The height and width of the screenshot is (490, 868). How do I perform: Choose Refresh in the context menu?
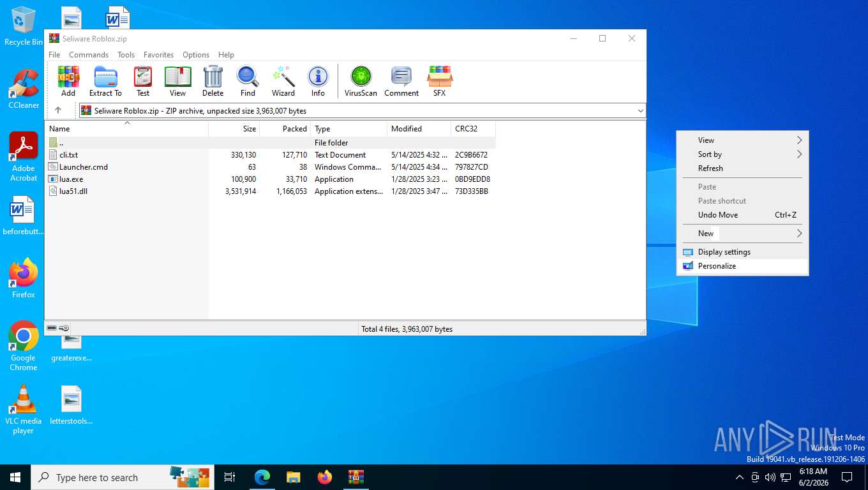(x=742, y=168)
